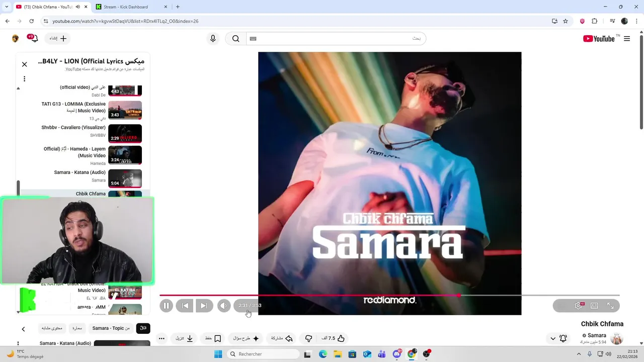Open a new browser tab

[178, 7]
